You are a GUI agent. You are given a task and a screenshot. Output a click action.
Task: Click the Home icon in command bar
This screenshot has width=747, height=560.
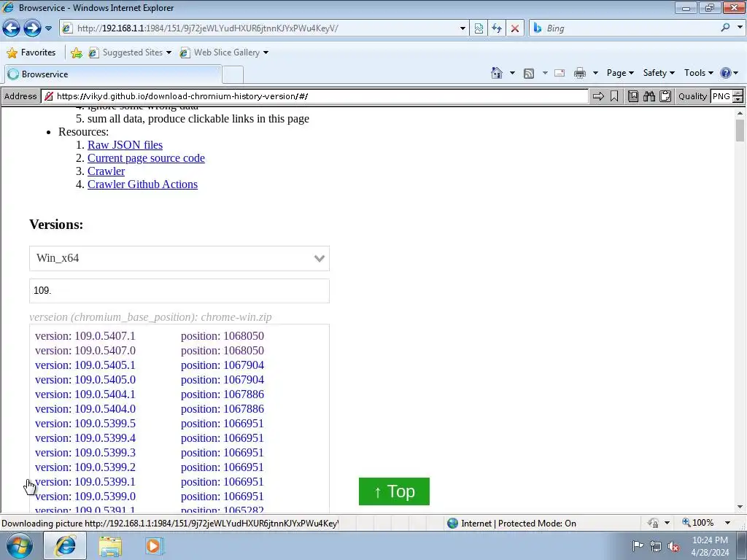tap(496, 73)
